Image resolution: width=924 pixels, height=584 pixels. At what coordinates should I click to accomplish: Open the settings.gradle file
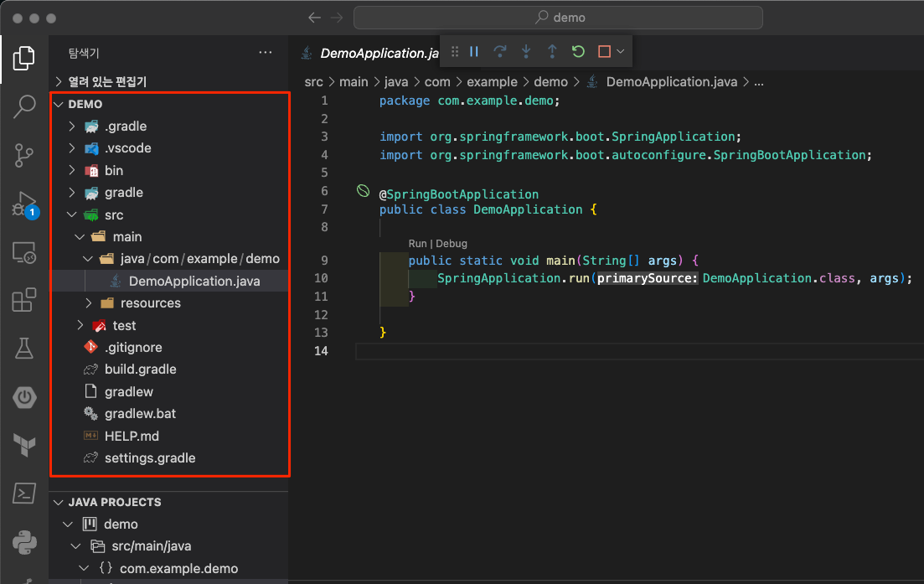point(170,457)
